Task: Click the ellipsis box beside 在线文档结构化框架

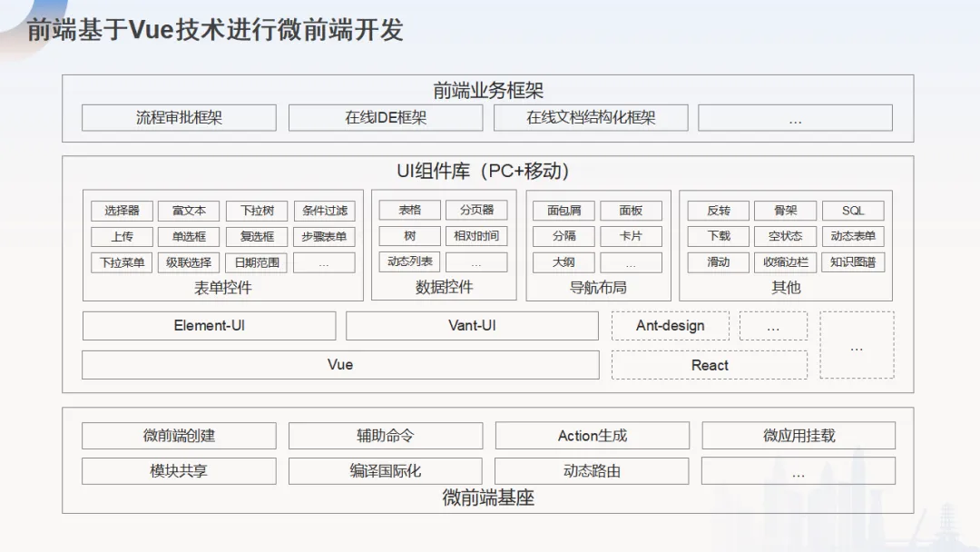Action: [x=795, y=117]
